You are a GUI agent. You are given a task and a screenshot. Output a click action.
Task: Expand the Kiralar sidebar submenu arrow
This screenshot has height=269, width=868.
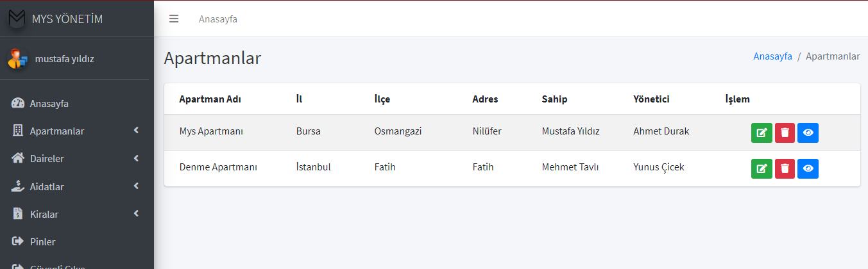point(136,214)
